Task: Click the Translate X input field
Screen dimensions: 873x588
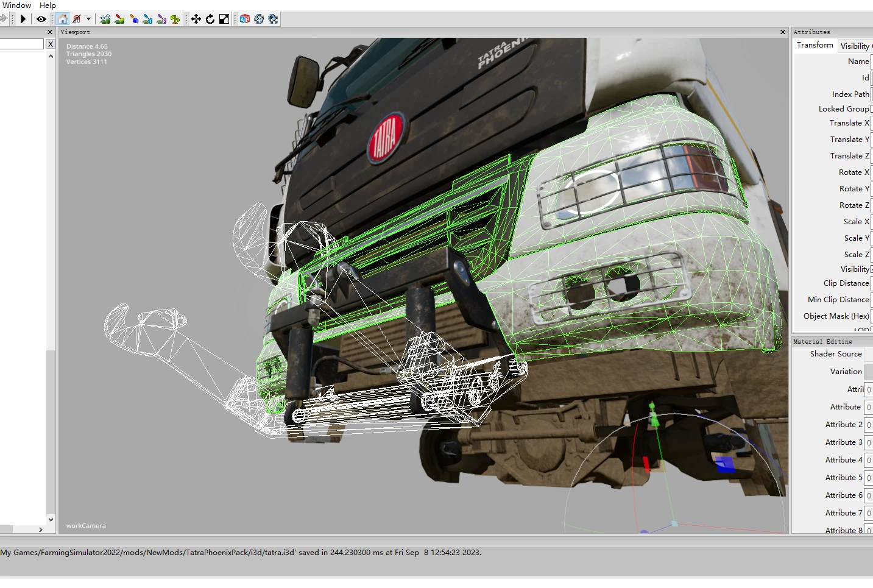Action: (871, 123)
